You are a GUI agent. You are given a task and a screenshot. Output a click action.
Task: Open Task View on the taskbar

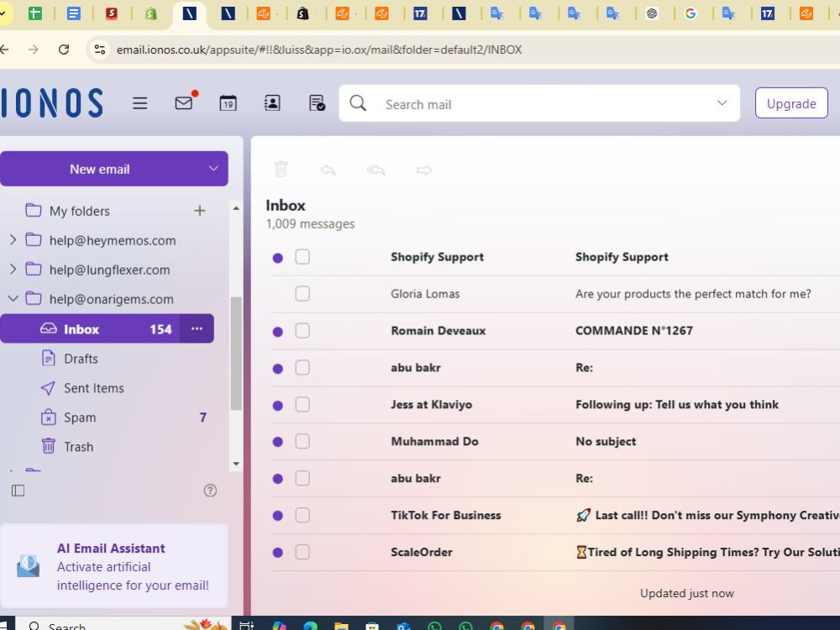[246, 626]
